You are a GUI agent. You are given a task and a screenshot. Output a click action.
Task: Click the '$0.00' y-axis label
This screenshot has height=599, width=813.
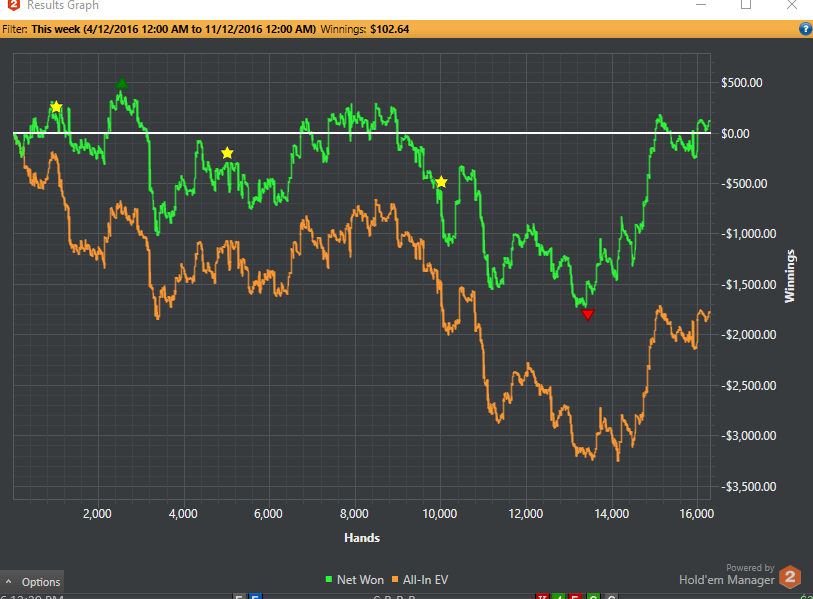point(735,133)
